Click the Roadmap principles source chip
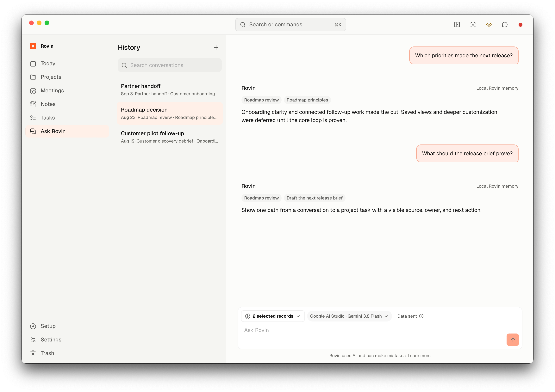555x392 pixels. [x=307, y=100]
